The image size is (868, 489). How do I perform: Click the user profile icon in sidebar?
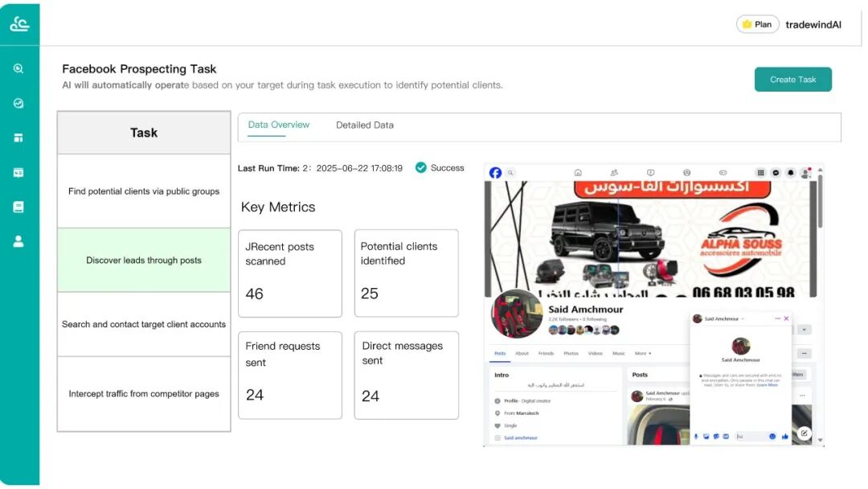click(18, 241)
